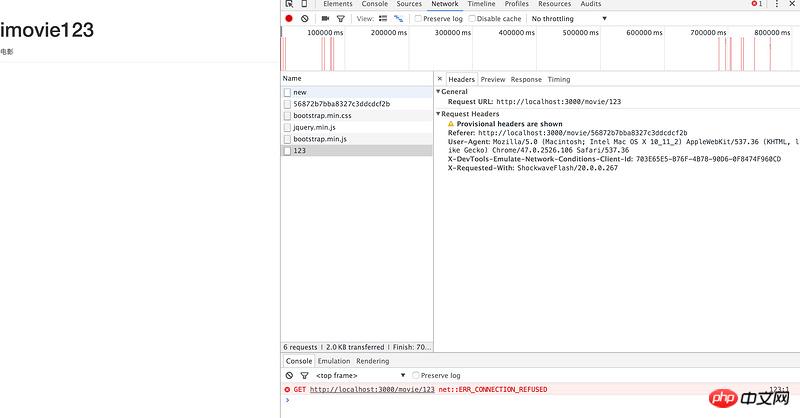Select the bootstrap.min.js request
The width and height of the screenshot is (800, 418).
pyautogui.click(x=357, y=139)
